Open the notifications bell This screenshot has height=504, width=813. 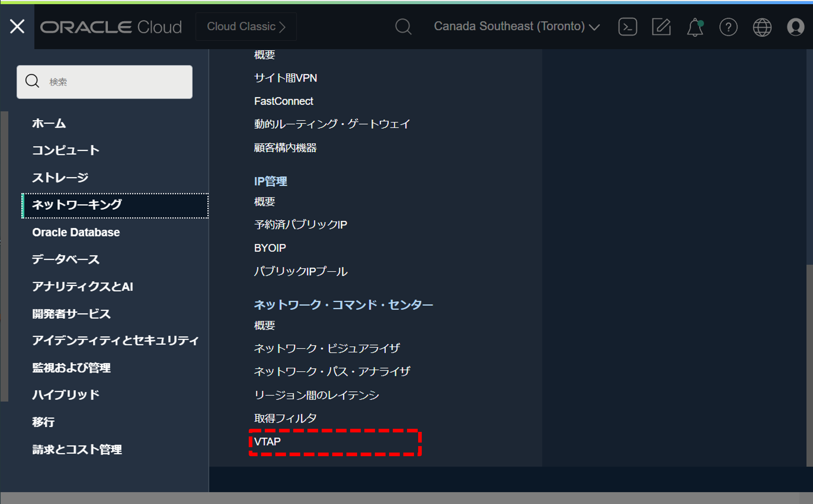[x=695, y=27]
